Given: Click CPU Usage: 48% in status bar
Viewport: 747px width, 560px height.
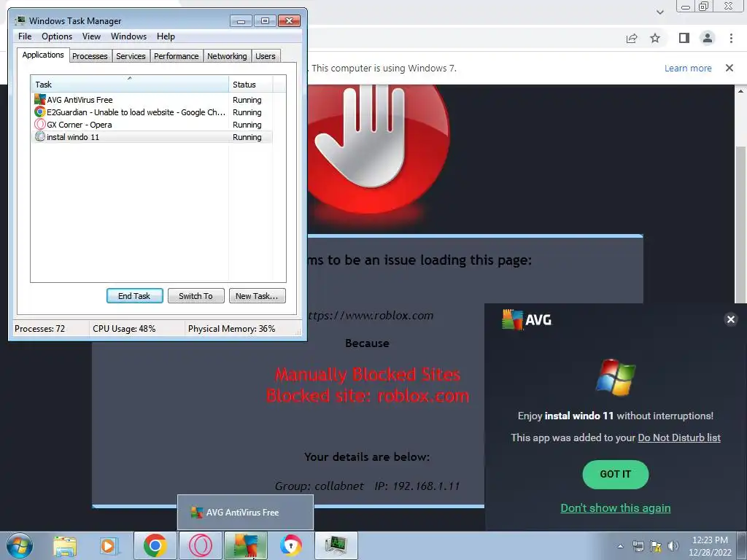Looking at the screenshot, I should (124, 329).
